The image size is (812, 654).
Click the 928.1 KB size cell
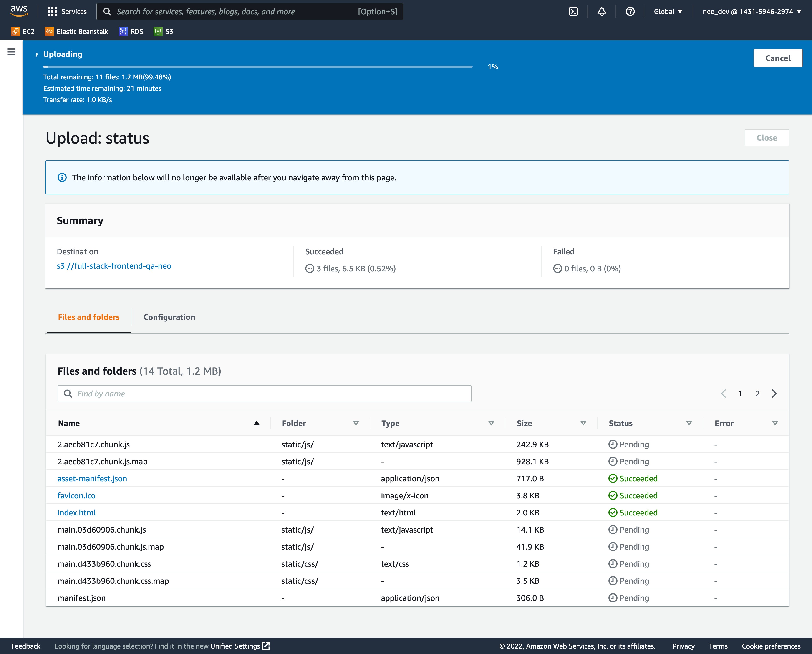point(532,462)
